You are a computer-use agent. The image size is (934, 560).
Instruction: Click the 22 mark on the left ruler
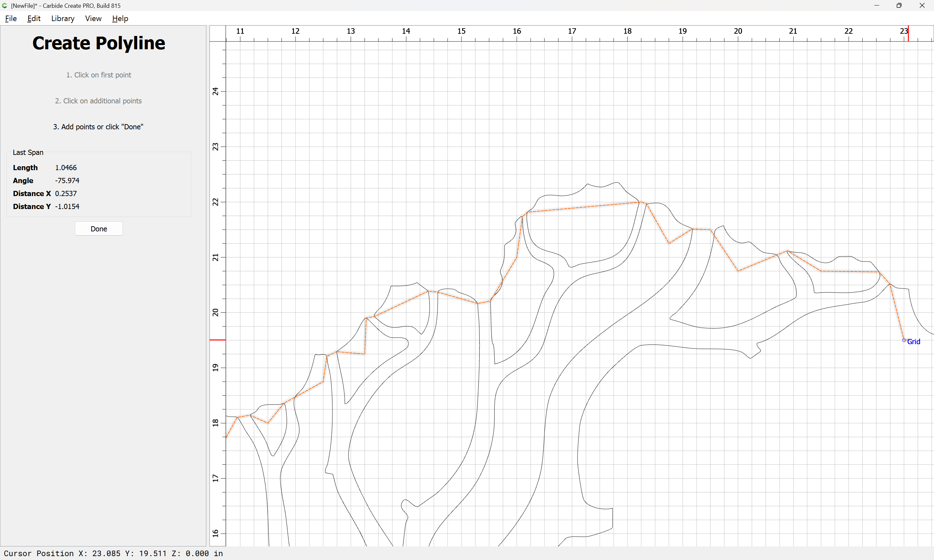click(x=215, y=202)
